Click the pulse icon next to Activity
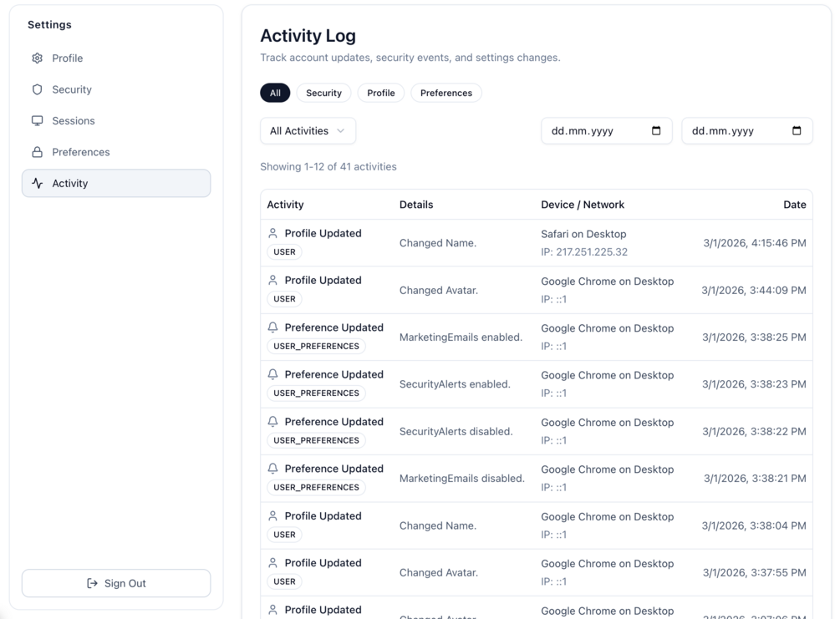The height and width of the screenshot is (619, 840). [x=37, y=183]
